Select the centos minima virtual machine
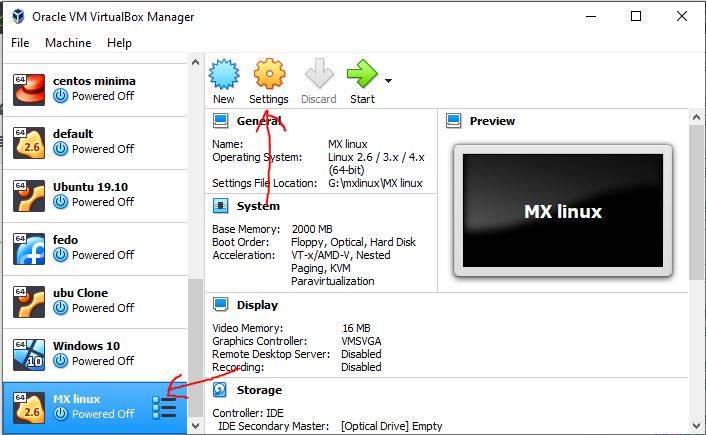Viewport: 706px width, 435px height. (x=94, y=89)
